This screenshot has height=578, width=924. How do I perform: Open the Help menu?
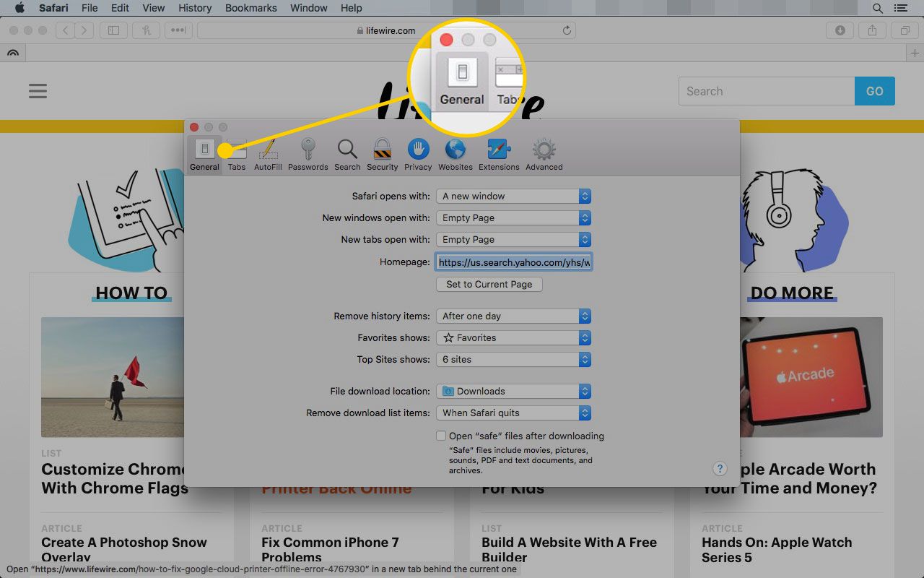point(352,8)
